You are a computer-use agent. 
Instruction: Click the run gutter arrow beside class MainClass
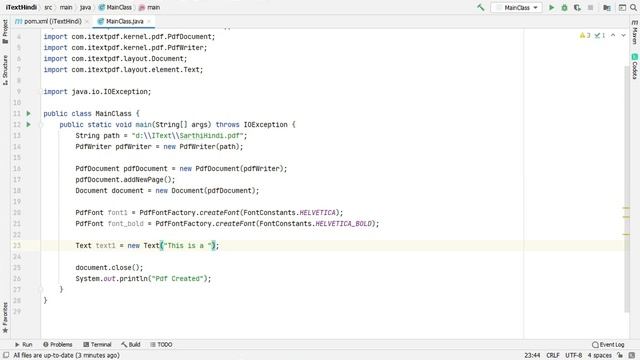click(29, 113)
